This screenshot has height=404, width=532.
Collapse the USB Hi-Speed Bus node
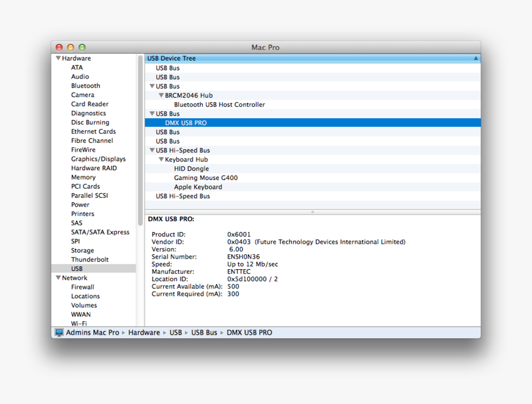click(x=152, y=150)
